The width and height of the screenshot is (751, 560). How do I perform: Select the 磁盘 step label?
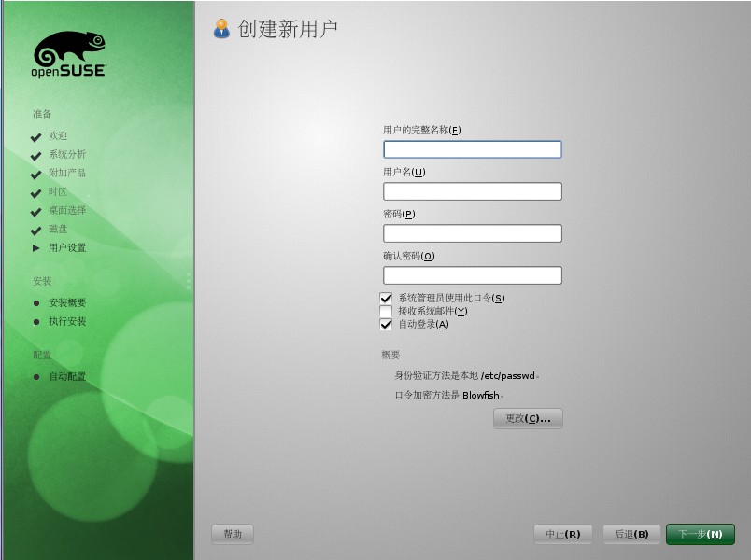click(x=58, y=229)
